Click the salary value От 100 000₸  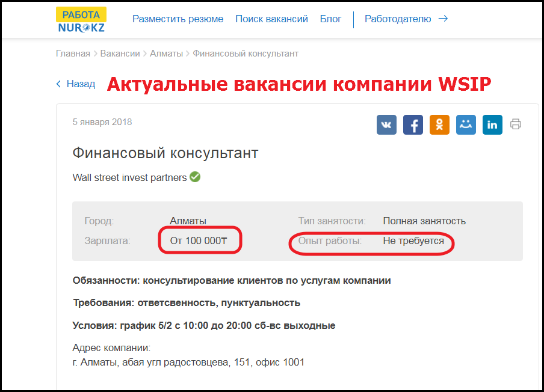[199, 240]
